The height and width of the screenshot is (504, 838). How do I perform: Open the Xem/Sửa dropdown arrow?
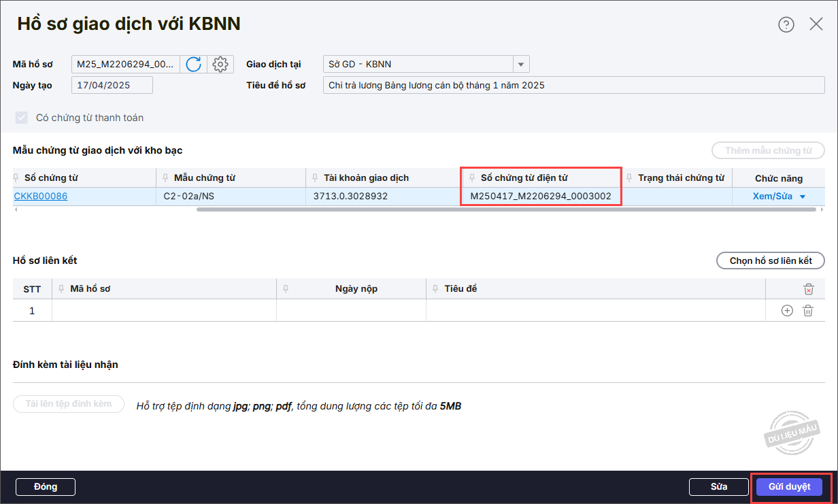click(803, 197)
